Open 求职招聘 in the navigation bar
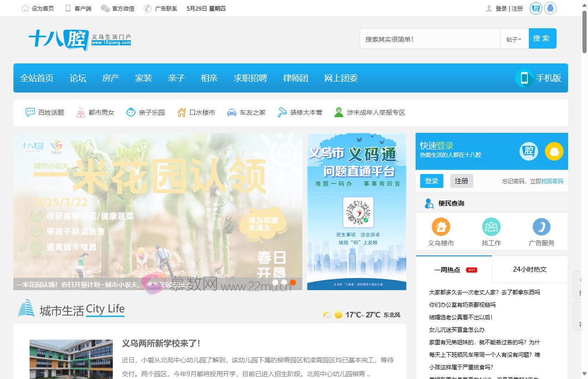This screenshot has height=379, width=588. pyautogui.click(x=250, y=78)
